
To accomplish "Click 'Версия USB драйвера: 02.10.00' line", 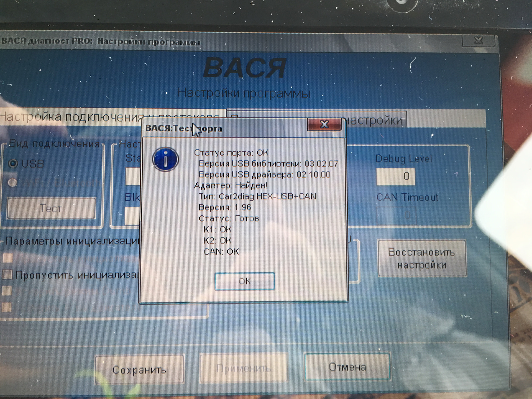I will pyautogui.click(x=265, y=175).
